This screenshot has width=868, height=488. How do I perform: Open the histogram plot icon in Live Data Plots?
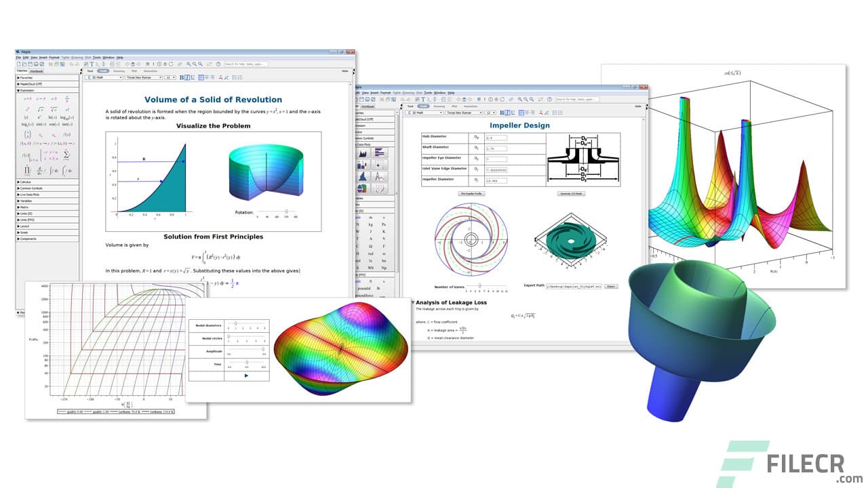tap(361, 178)
